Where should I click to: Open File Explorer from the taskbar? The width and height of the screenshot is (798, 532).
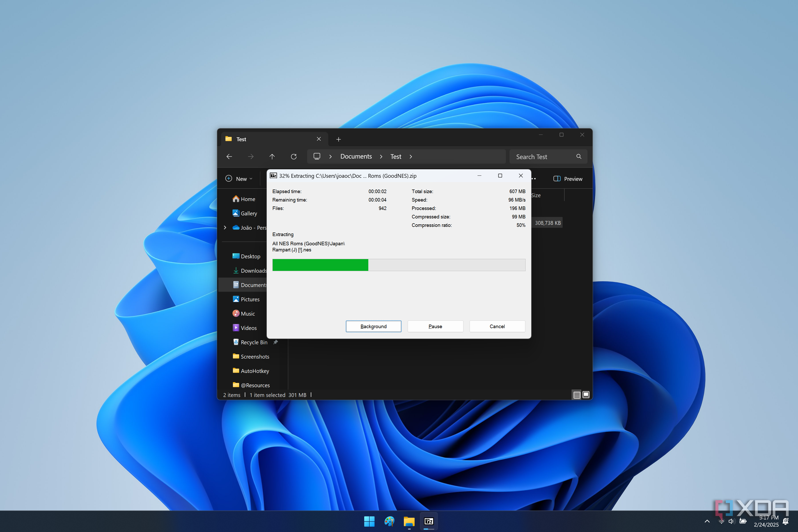[x=409, y=521]
